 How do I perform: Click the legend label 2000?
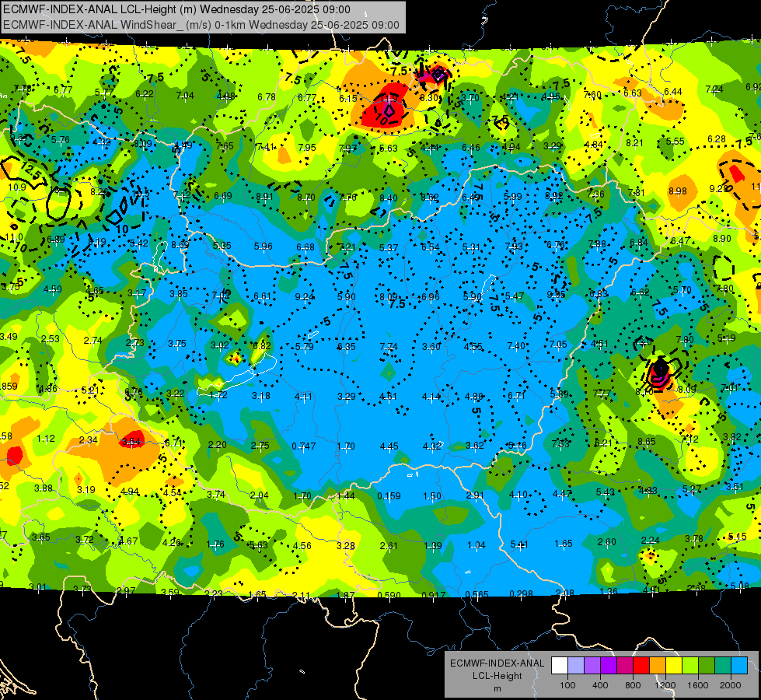tap(731, 685)
